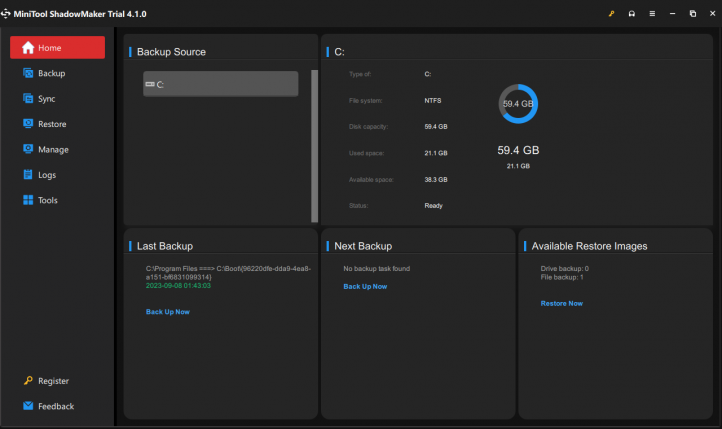Click the Feedback envelope icon
Screen dimensions: 722x429
coord(28,406)
